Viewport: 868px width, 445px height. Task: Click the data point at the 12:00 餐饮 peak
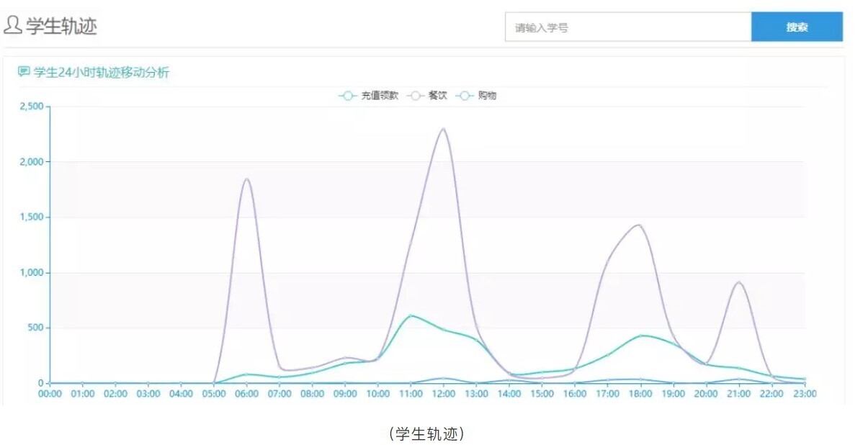[x=444, y=130]
